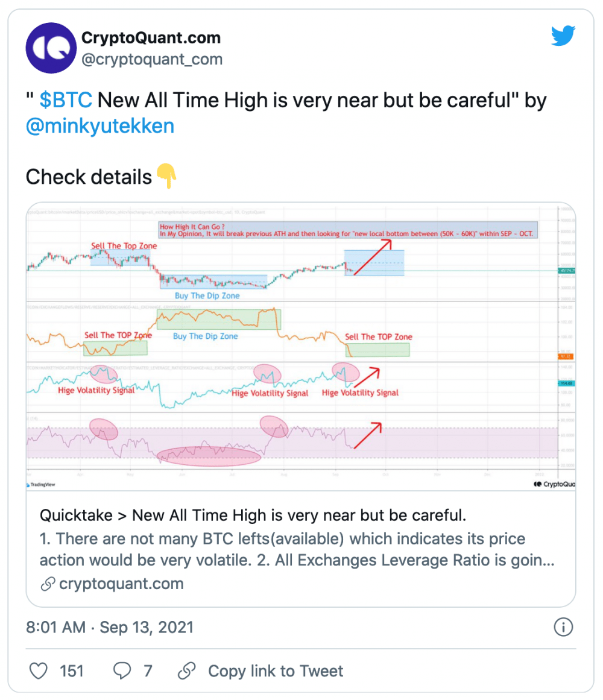Click the 8:01 AM Sep 13, 2021 timestamp
The width and height of the screenshot is (603, 700).
click(x=110, y=627)
